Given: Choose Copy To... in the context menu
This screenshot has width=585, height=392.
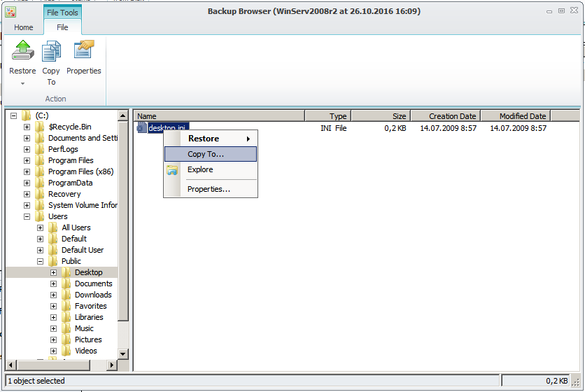Looking at the screenshot, I should 211,154.
